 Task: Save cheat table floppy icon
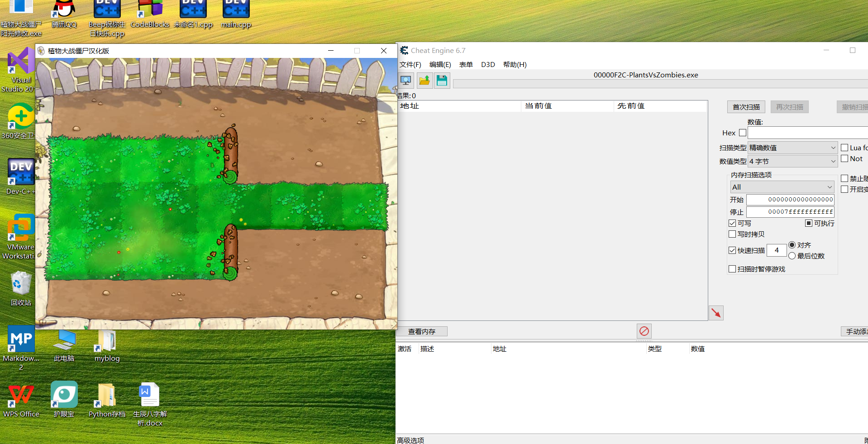click(x=442, y=81)
